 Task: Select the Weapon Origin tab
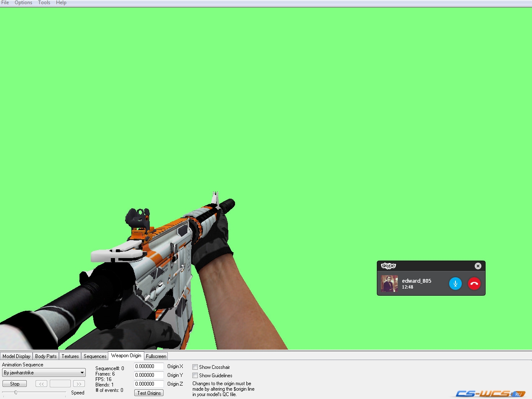click(x=126, y=356)
